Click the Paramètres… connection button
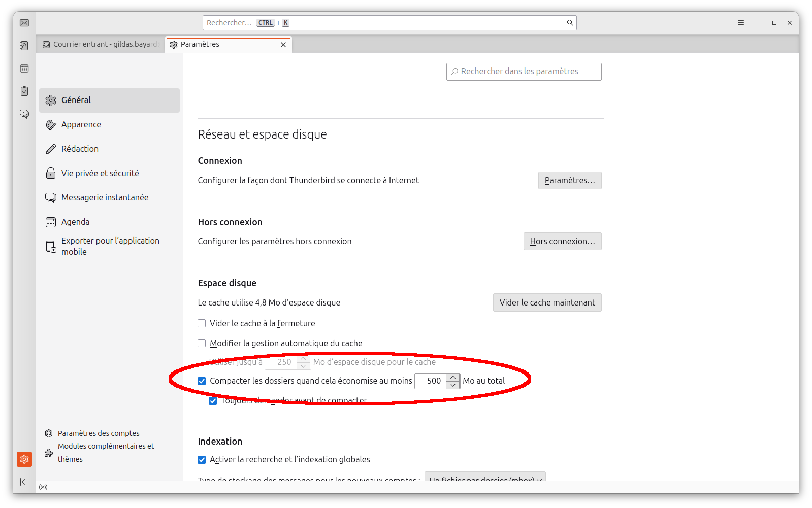 [x=570, y=181]
